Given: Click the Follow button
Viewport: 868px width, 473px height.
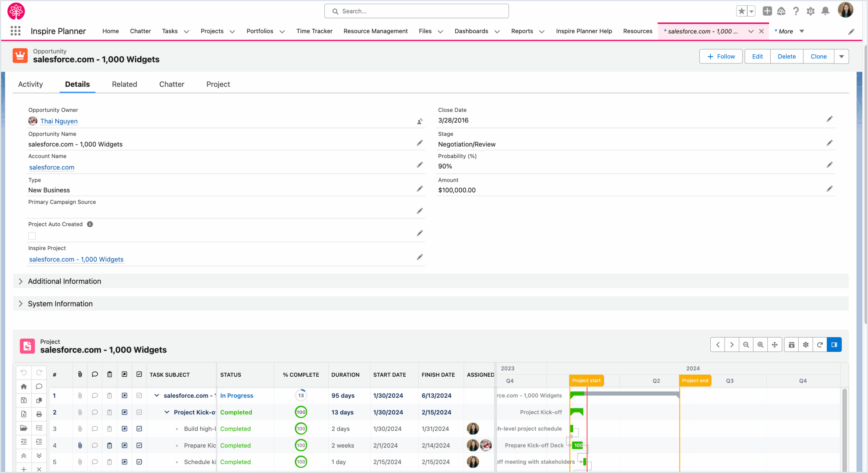Looking at the screenshot, I should point(721,56).
